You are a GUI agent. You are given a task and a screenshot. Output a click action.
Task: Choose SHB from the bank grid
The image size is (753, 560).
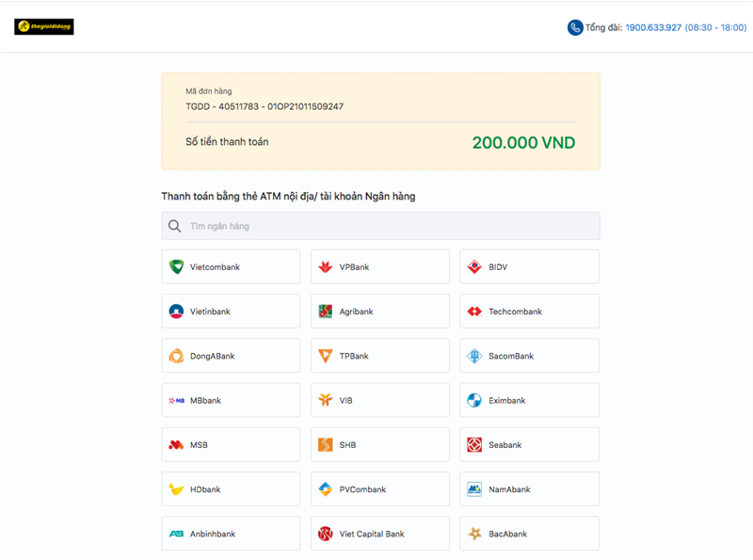point(379,445)
